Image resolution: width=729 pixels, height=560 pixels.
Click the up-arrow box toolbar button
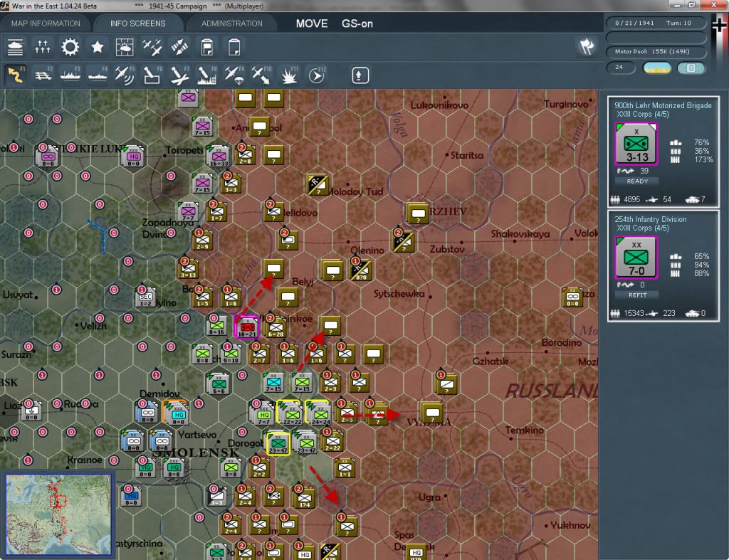click(360, 75)
